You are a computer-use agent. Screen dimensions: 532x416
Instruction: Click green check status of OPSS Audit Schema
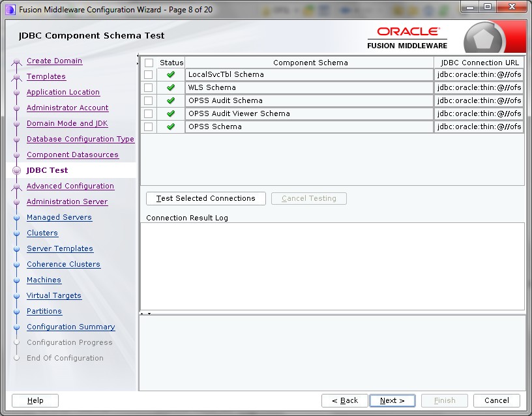click(171, 100)
